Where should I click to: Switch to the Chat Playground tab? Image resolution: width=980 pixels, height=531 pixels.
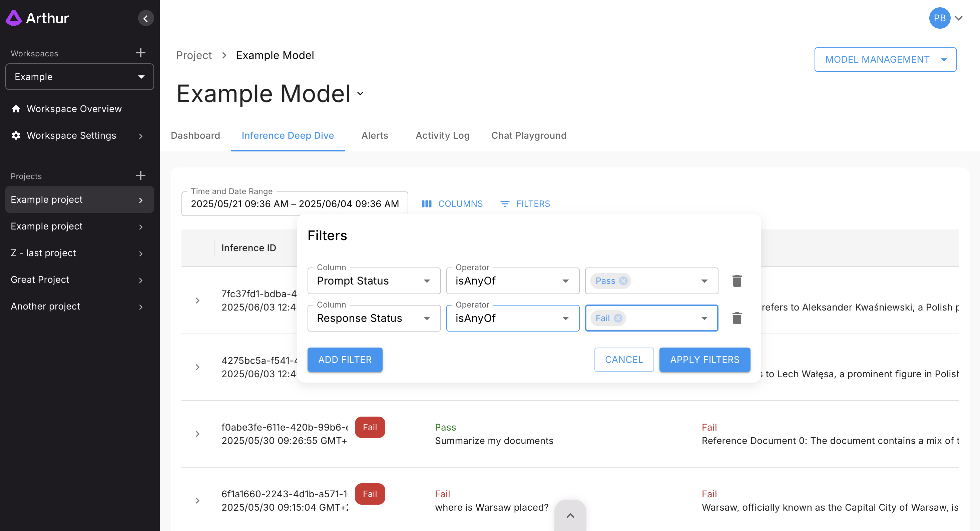click(528, 135)
